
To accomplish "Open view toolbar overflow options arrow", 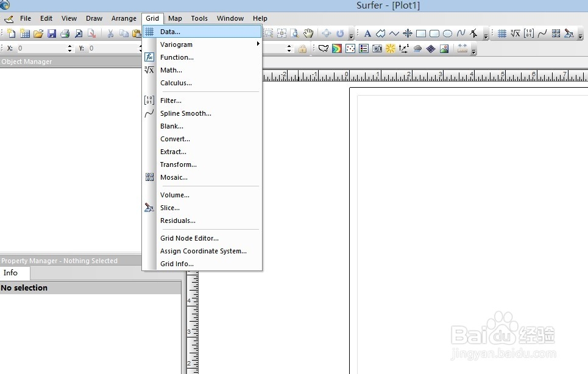I will coord(352,36).
